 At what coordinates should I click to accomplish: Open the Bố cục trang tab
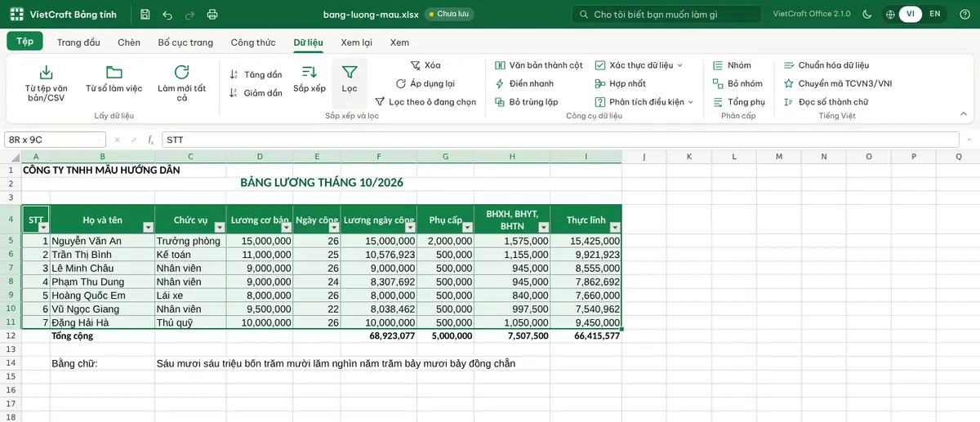[x=185, y=42]
